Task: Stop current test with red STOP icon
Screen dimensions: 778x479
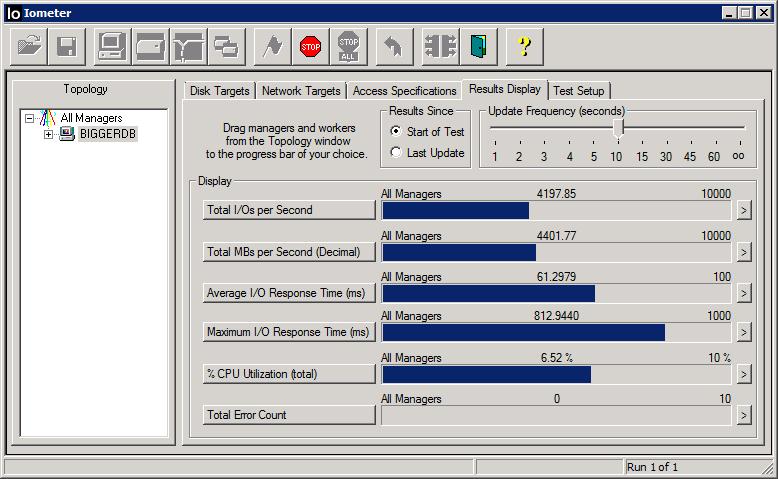Action: [311, 47]
